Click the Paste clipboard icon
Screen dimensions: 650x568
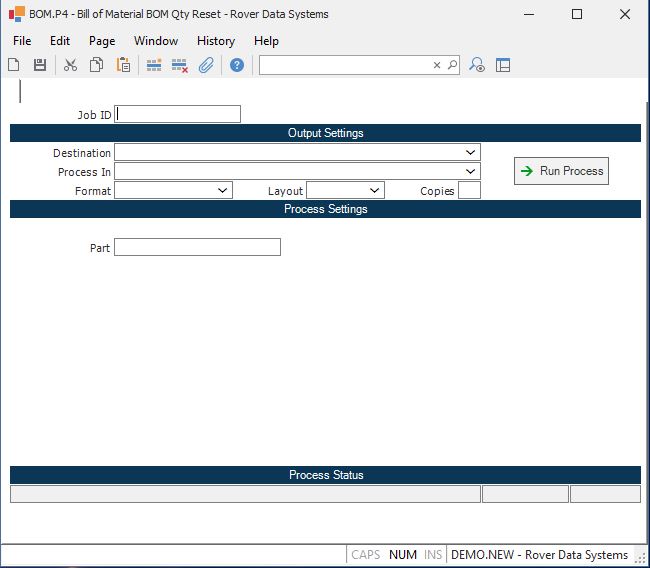pos(123,65)
